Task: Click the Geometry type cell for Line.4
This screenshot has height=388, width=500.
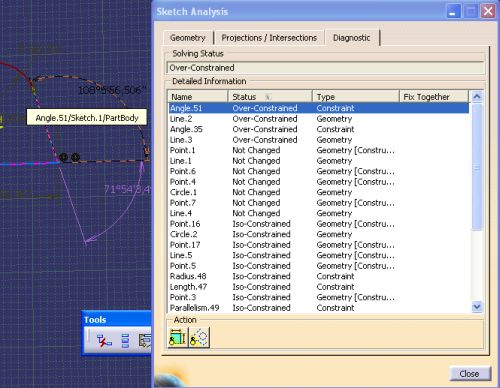Action: pos(334,213)
